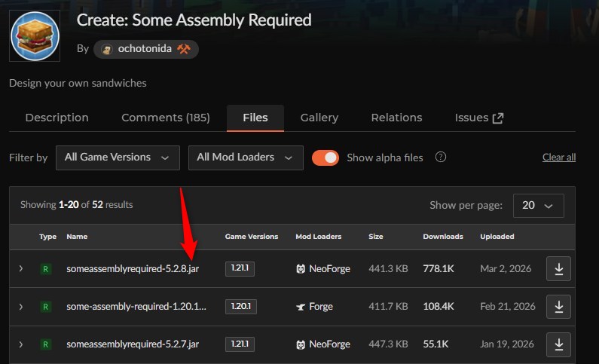Expand the someassemblyrequired-5.2.7.jar row
This screenshot has height=364, width=599.
[x=21, y=344]
